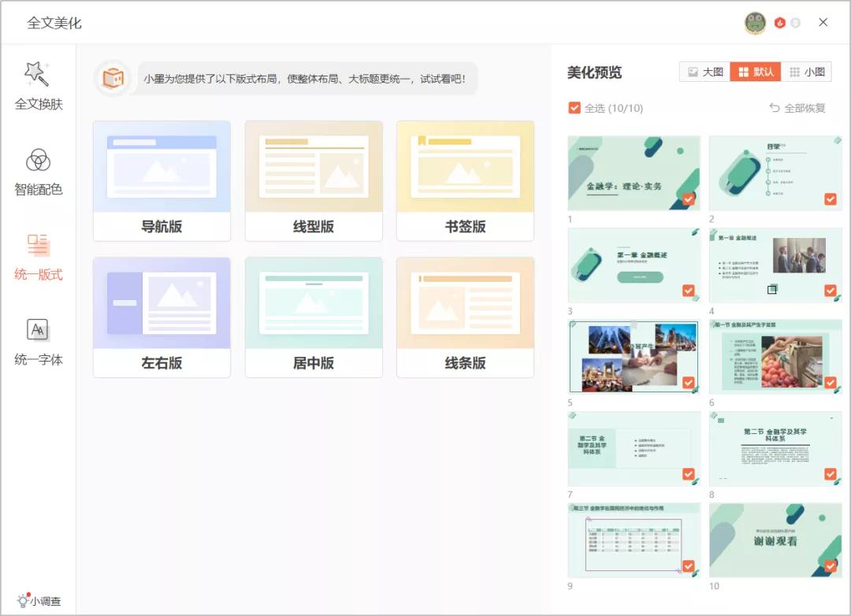Screen dimensions: 851x616
Task: Uncheck the 全选 select-all checkbox
Action: (574, 108)
